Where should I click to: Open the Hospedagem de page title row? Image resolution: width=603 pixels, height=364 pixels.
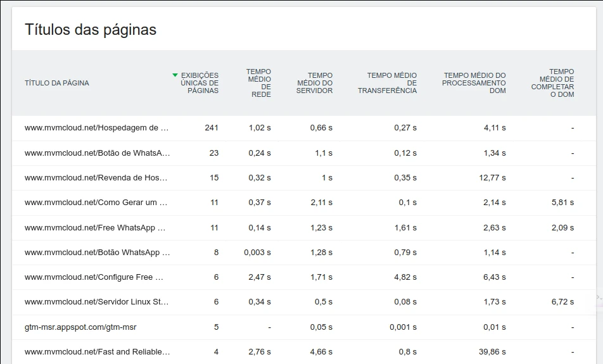(96, 128)
